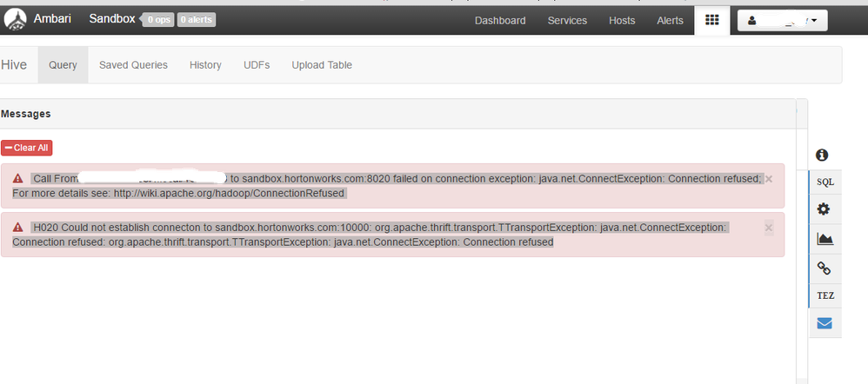Image resolution: width=868 pixels, height=384 pixels.
Task: Click the 0 ops badge
Action: click(158, 20)
